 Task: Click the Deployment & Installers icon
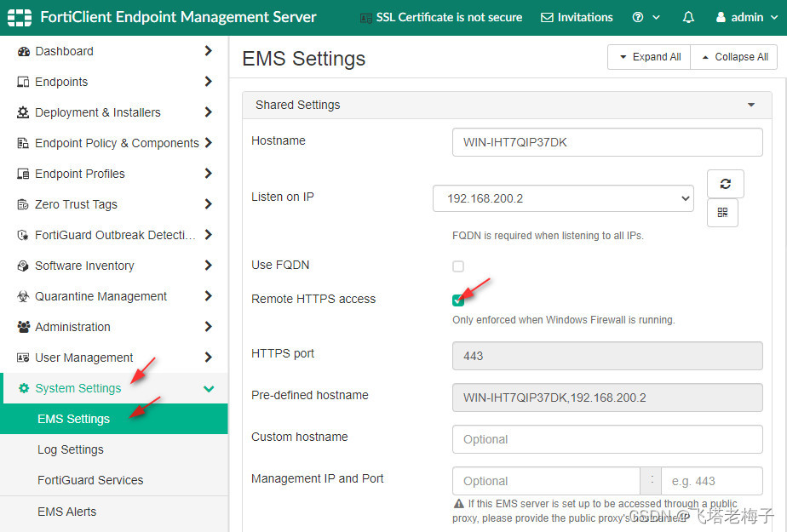(23, 112)
